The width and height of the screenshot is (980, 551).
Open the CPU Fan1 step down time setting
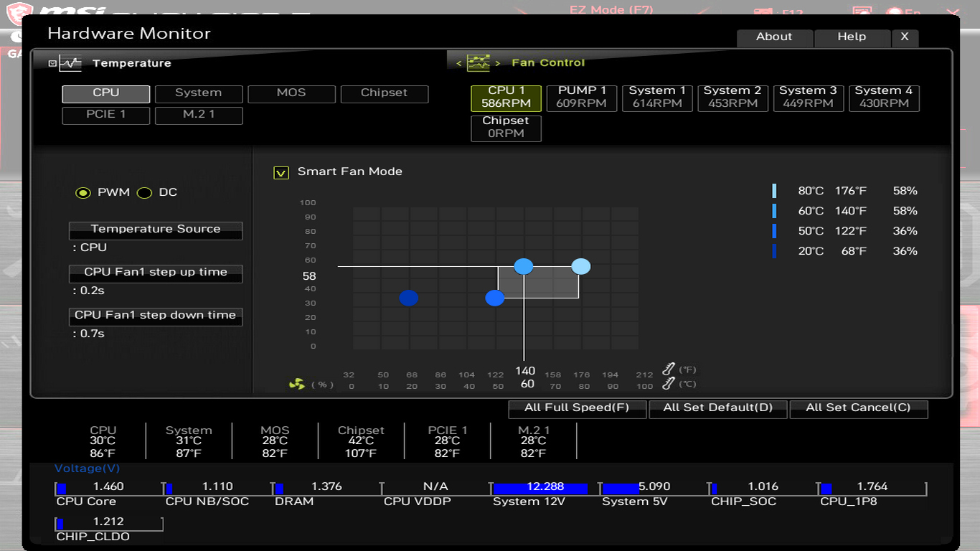click(x=156, y=316)
